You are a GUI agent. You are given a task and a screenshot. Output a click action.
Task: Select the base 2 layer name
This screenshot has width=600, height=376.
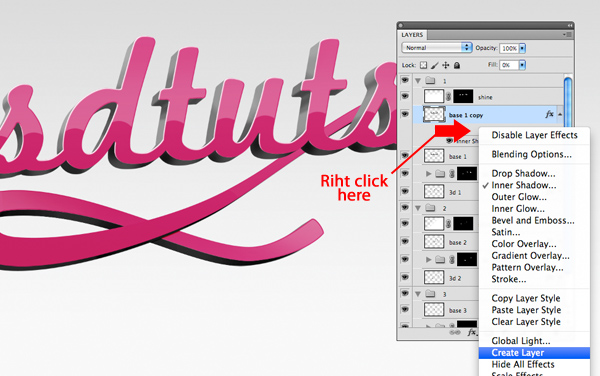(458, 243)
